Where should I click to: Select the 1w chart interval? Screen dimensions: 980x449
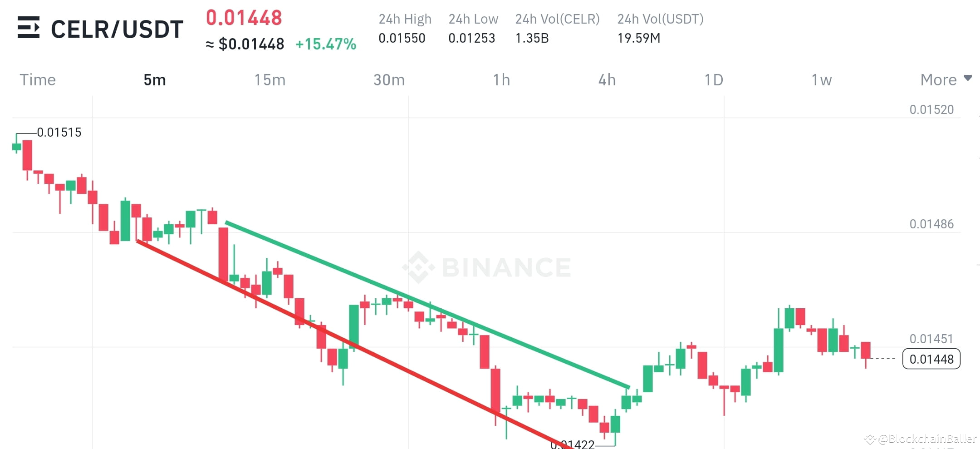(821, 79)
